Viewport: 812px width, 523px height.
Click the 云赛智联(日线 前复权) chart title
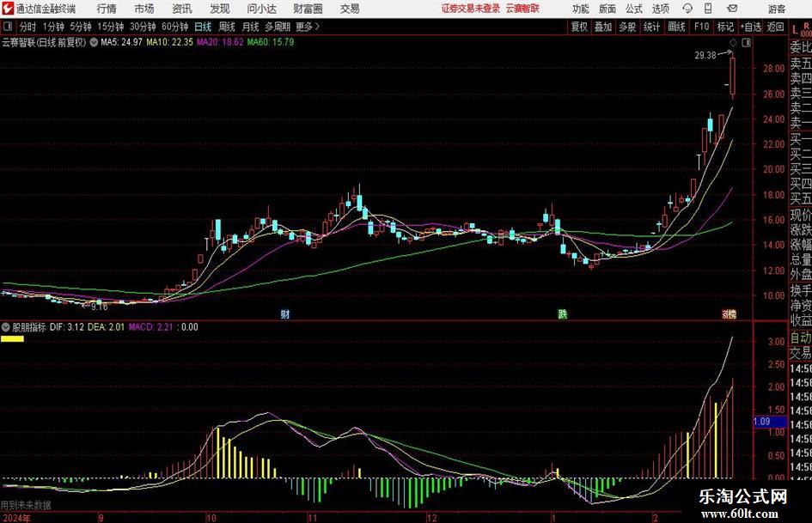pos(44,42)
